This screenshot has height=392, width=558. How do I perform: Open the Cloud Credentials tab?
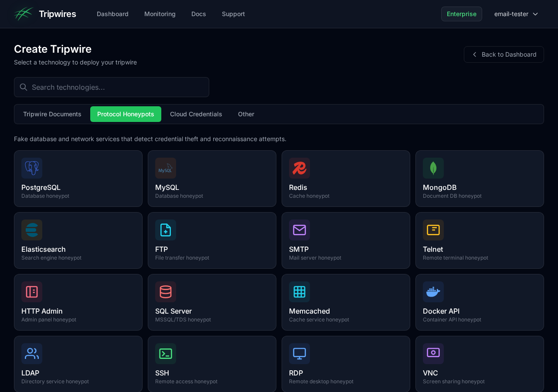[x=196, y=114]
